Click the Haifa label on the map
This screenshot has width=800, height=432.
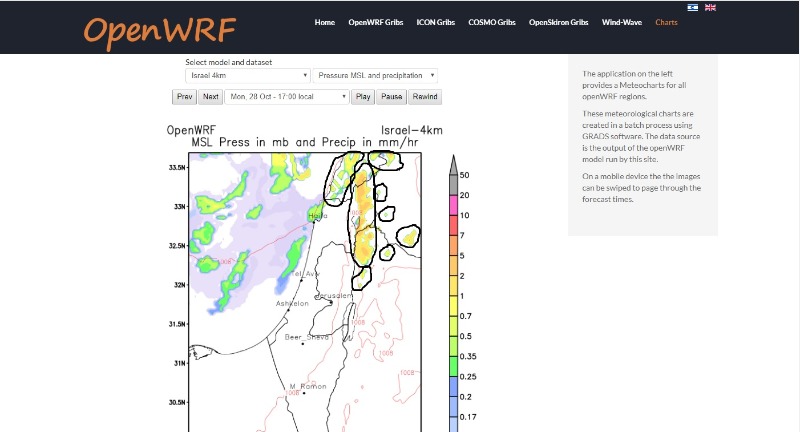[318, 216]
